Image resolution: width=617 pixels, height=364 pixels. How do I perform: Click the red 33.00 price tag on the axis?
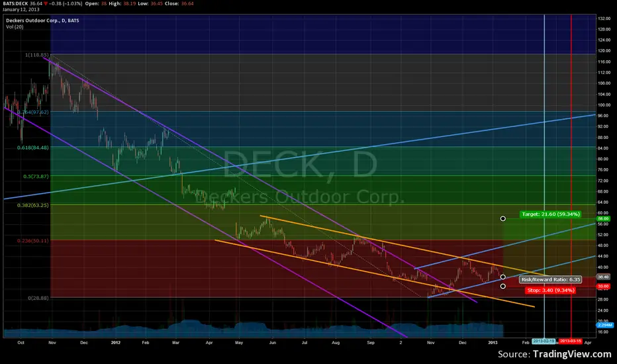click(x=603, y=286)
